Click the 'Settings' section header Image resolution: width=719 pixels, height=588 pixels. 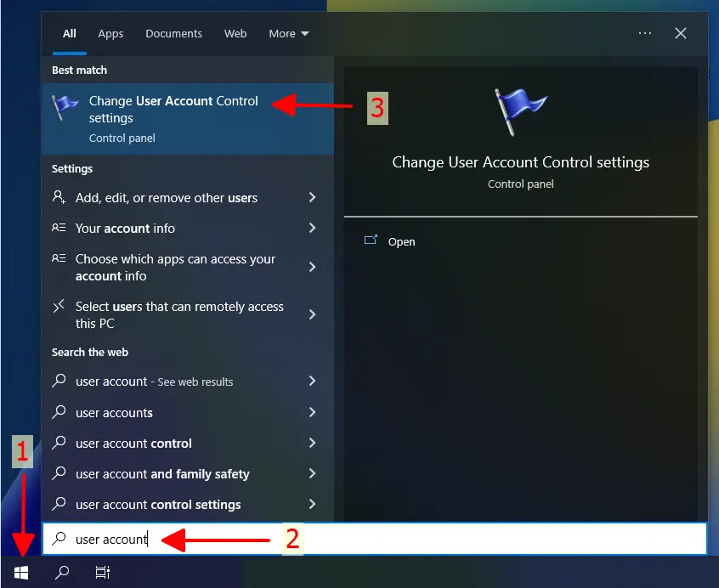72,168
